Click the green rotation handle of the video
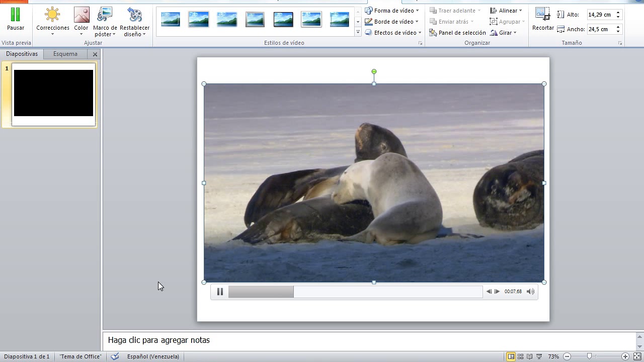The height and width of the screenshot is (362, 644). click(x=374, y=72)
